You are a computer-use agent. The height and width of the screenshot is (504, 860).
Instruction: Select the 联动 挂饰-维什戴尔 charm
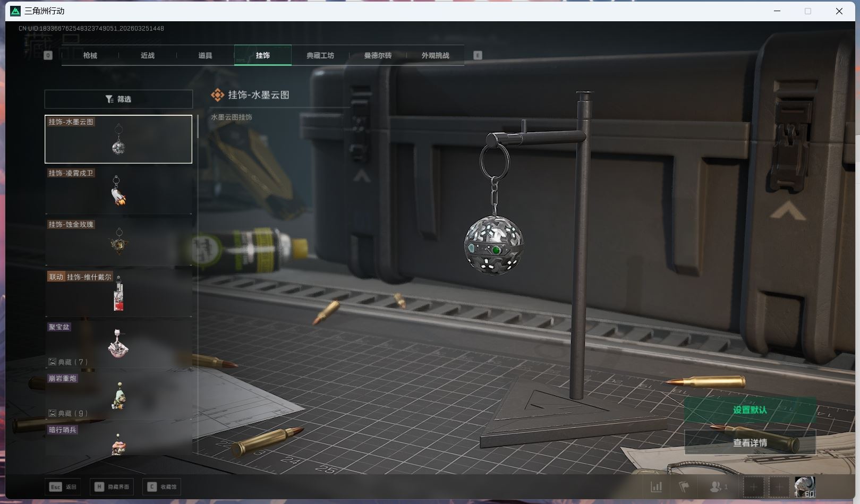[x=118, y=293]
